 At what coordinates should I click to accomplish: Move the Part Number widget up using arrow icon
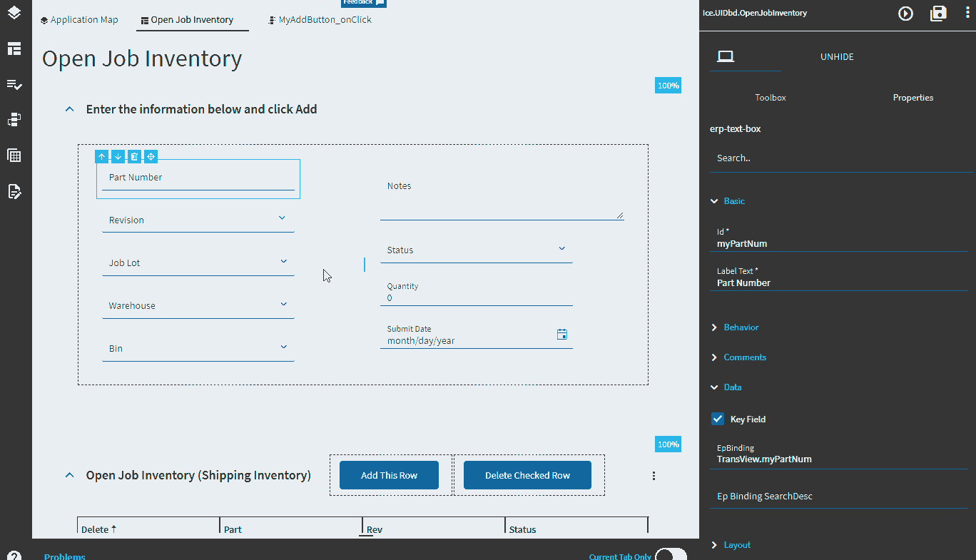pos(101,156)
